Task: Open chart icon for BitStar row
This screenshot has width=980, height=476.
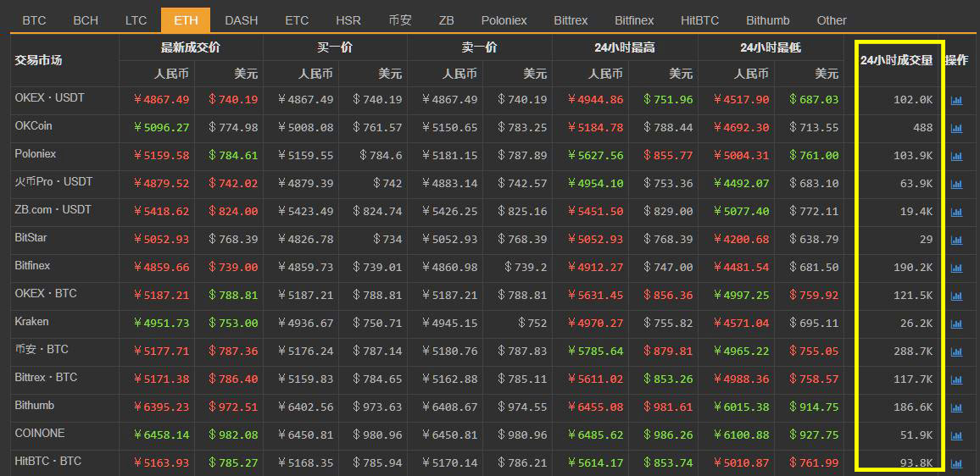Action: [956, 240]
